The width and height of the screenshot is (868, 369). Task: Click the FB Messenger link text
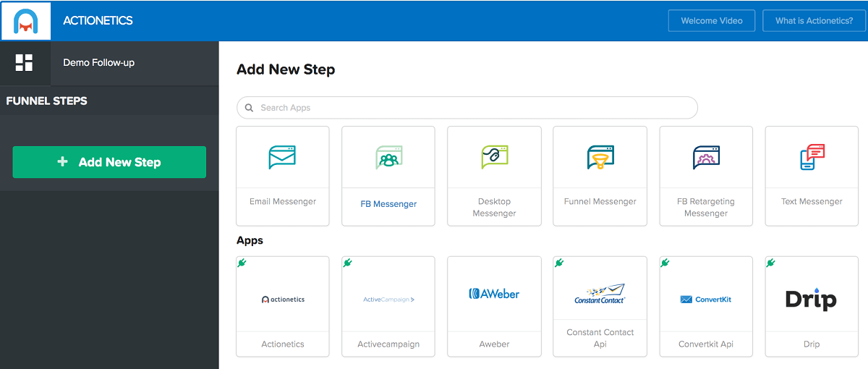pos(388,204)
